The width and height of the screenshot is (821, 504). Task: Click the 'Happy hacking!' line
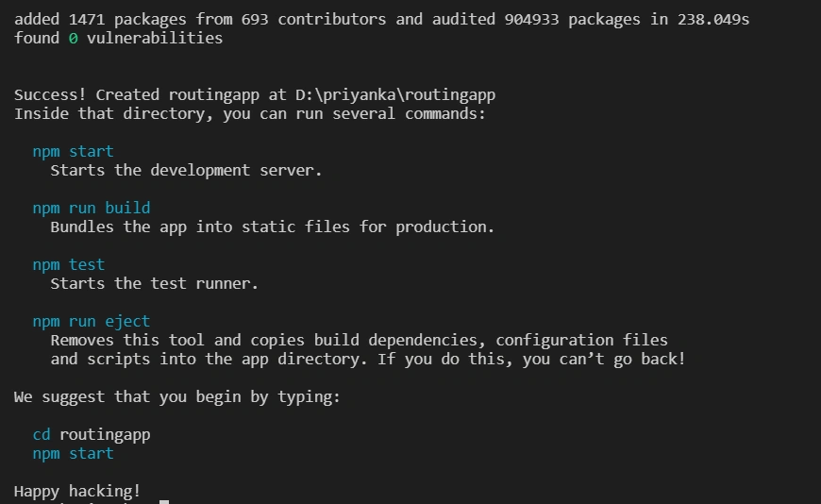pyautogui.click(x=77, y=492)
